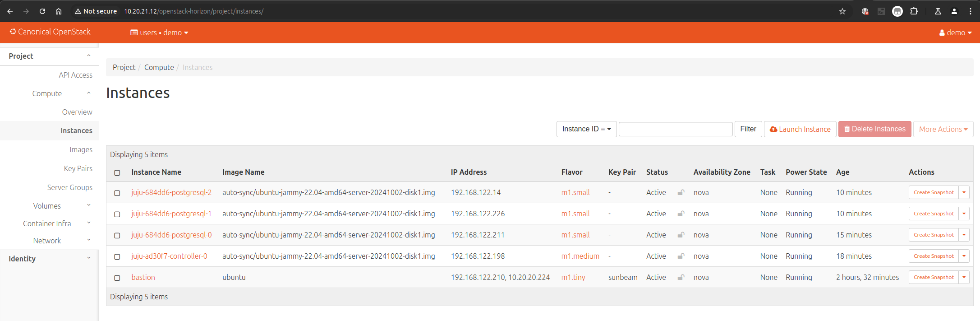Expand the More Actions dropdown
The width and height of the screenshot is (980, 321).
click(x=943, y=129)
